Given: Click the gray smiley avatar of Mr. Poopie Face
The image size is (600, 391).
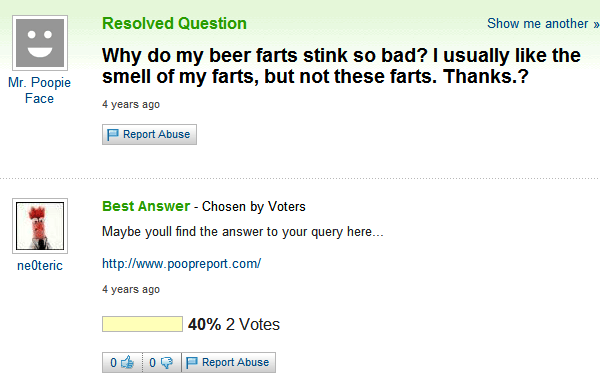Looking at the screenshot, I should coord(40,43).
